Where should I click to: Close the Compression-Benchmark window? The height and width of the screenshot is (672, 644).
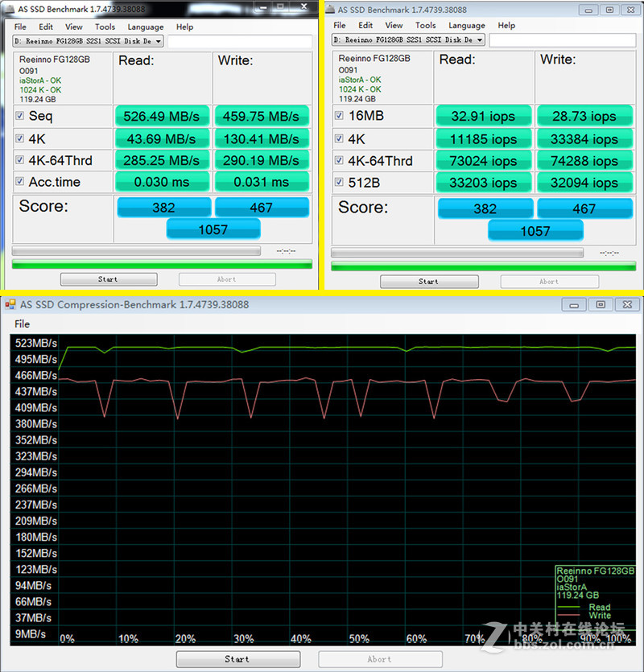tap(627, 305)
